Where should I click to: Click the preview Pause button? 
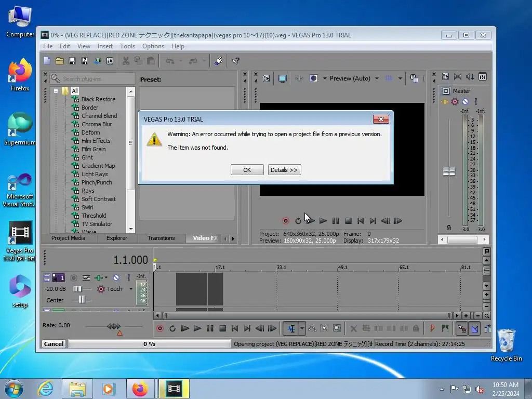click(336, 221)
